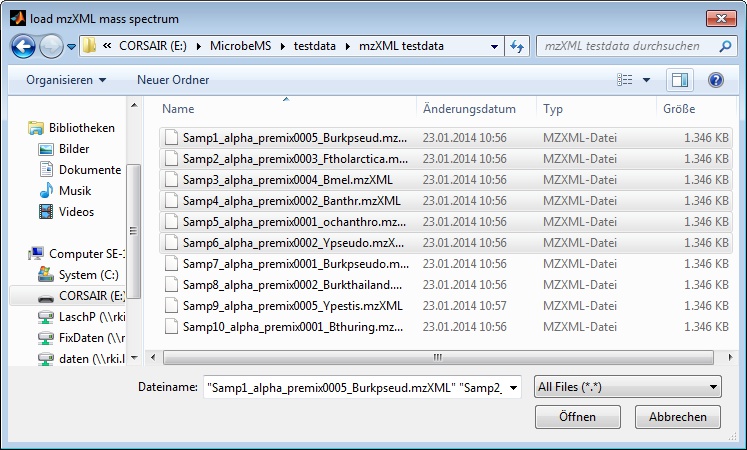This screenshot has width=747, height=450.
Task: Click the Öffnen button
Action: click(x=577, y=417)
